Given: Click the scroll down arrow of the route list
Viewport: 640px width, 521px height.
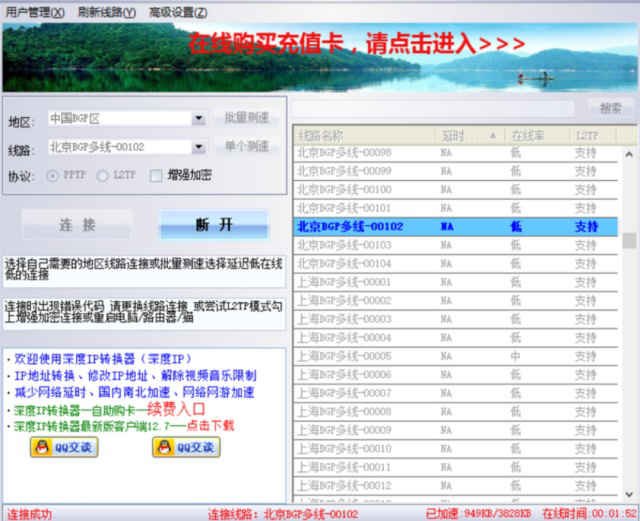Looking at the screenshot, I should (629, 494).
